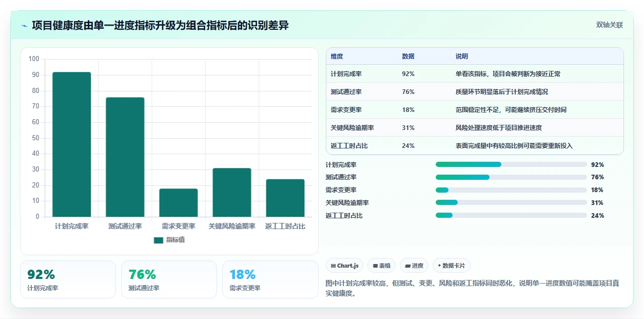644x319 pixels.
Task: Select the 测试通过率 cell in the table
Action: coord(346,92)
